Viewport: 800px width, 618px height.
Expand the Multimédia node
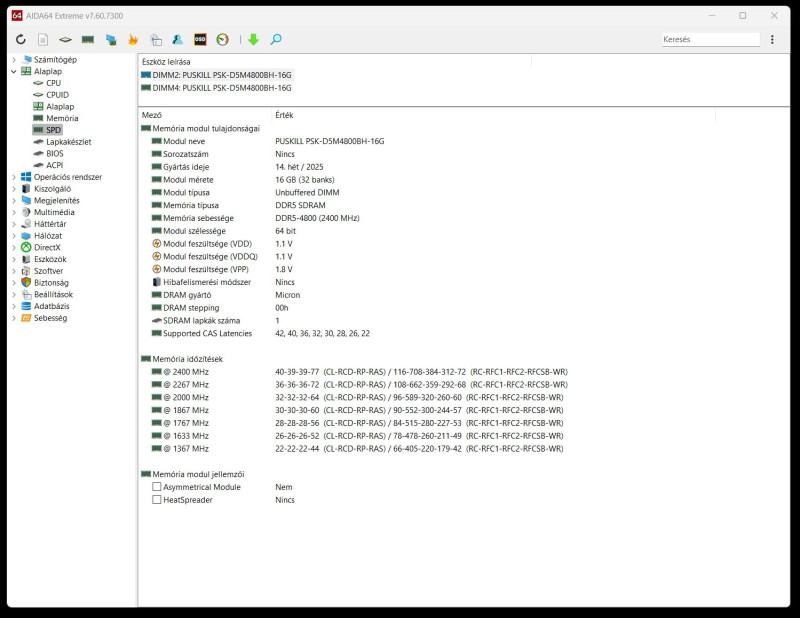tap(14, 212)
